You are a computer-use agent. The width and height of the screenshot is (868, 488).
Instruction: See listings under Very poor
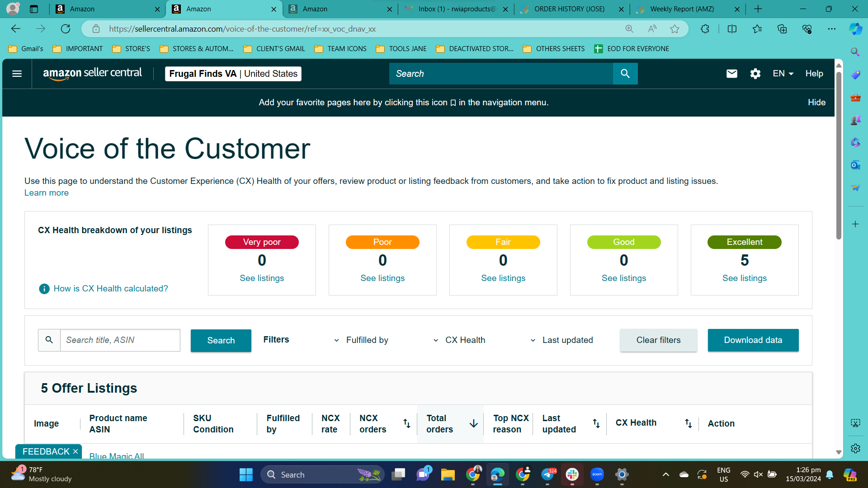tap(262, 278)
